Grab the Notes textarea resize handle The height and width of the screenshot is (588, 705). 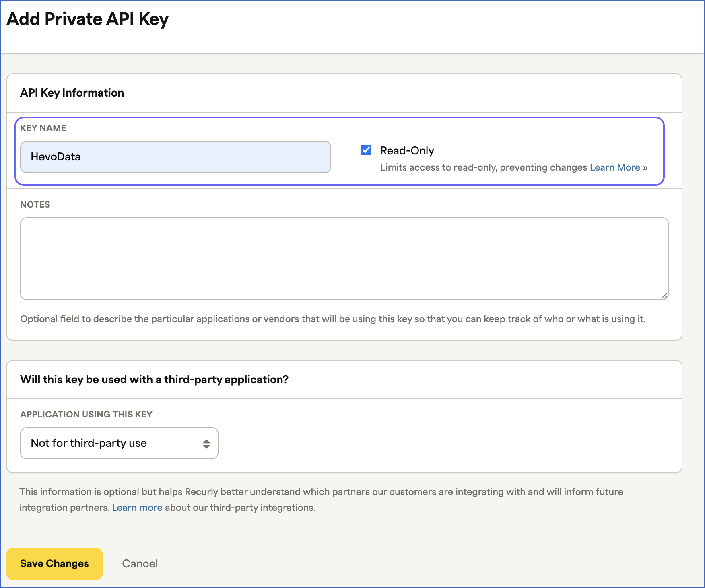(664, 296)
